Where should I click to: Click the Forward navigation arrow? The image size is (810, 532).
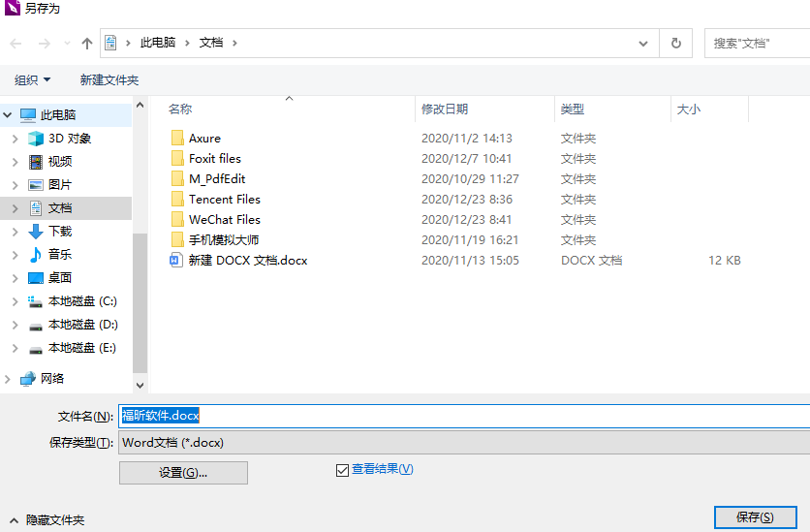tap(45, 44)
